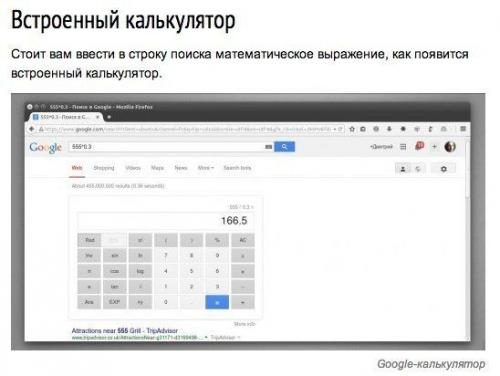Open a new Firefox tab with plus

coord(109,117)
